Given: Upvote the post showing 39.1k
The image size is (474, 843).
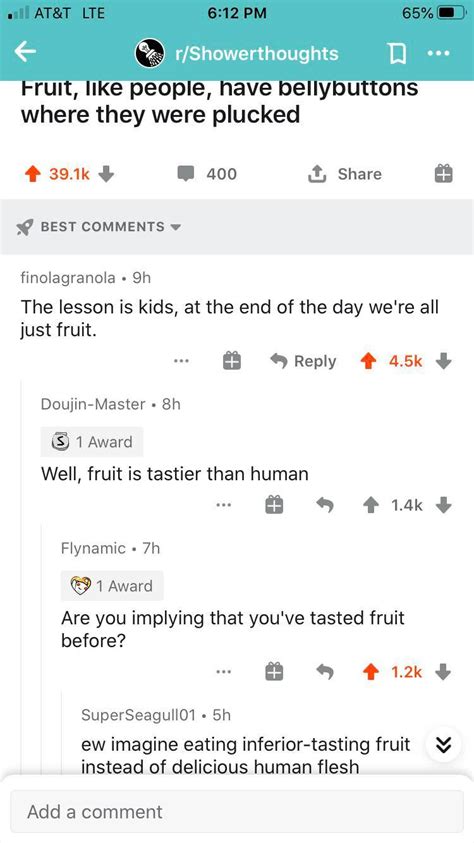Looking at the screenshot, I should (x=31, y=174).
